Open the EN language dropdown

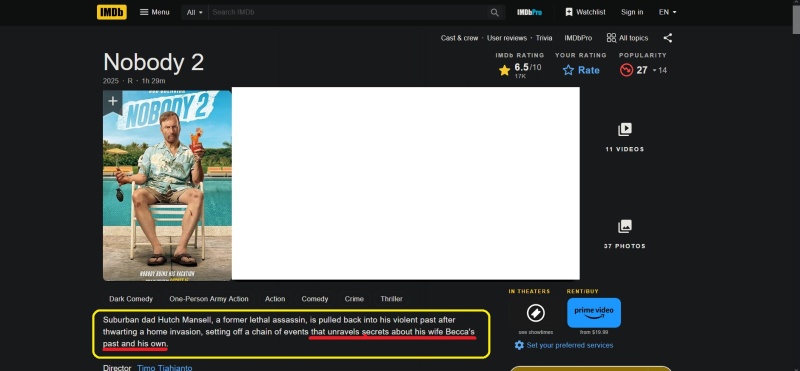click(667, 12)
